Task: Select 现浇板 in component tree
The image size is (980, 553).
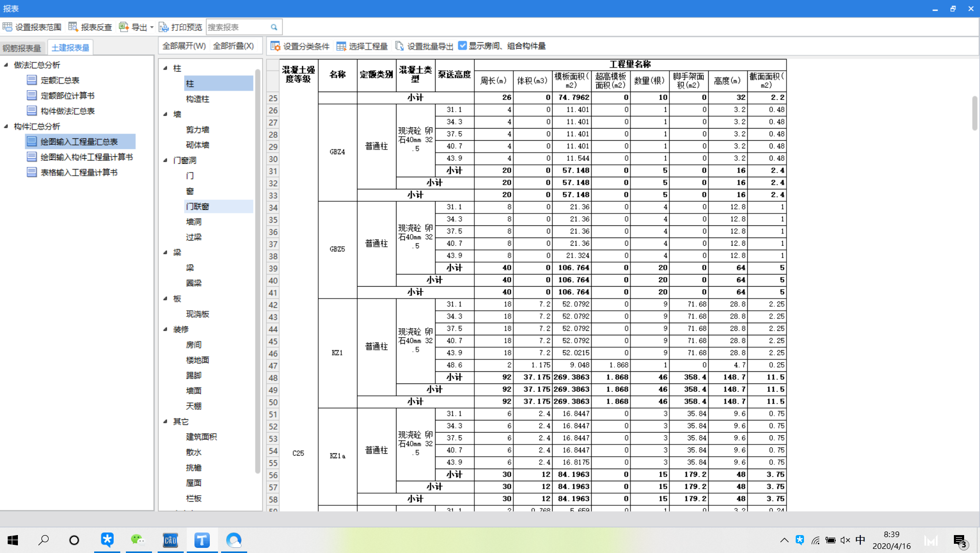Action: (198, 314)
